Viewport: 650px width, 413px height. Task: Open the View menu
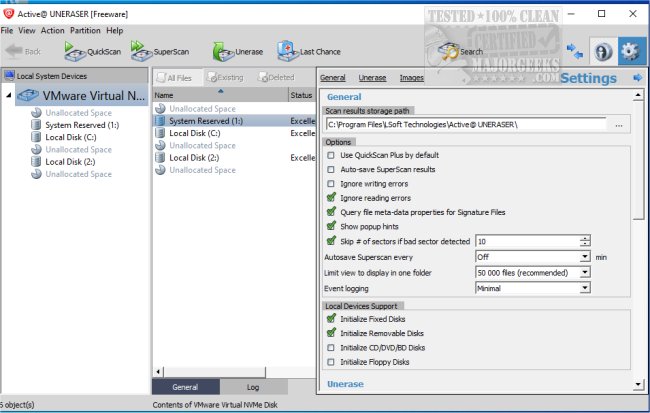(x=27, y=30)
